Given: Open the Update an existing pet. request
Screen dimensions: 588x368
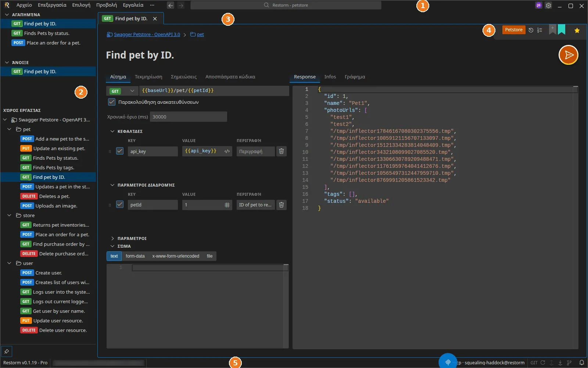Looking at the screenshot, I should coord(48,148).
